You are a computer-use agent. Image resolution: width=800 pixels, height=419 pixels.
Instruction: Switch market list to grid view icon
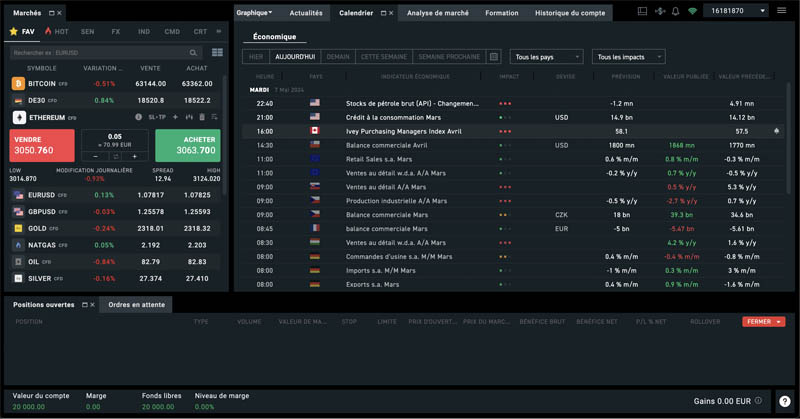[x=217, y=52]
